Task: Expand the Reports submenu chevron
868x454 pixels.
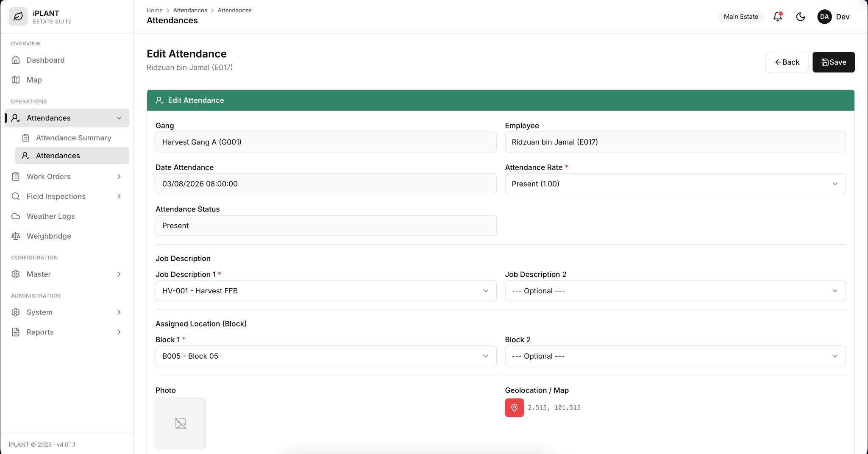Action: (x=119, y=332)
